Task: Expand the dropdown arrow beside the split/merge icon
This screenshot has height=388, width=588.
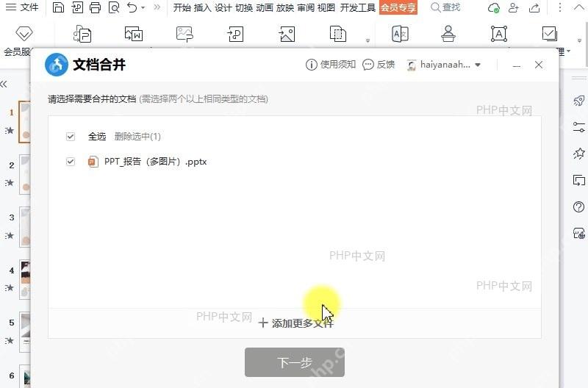Action: point(368,40)
